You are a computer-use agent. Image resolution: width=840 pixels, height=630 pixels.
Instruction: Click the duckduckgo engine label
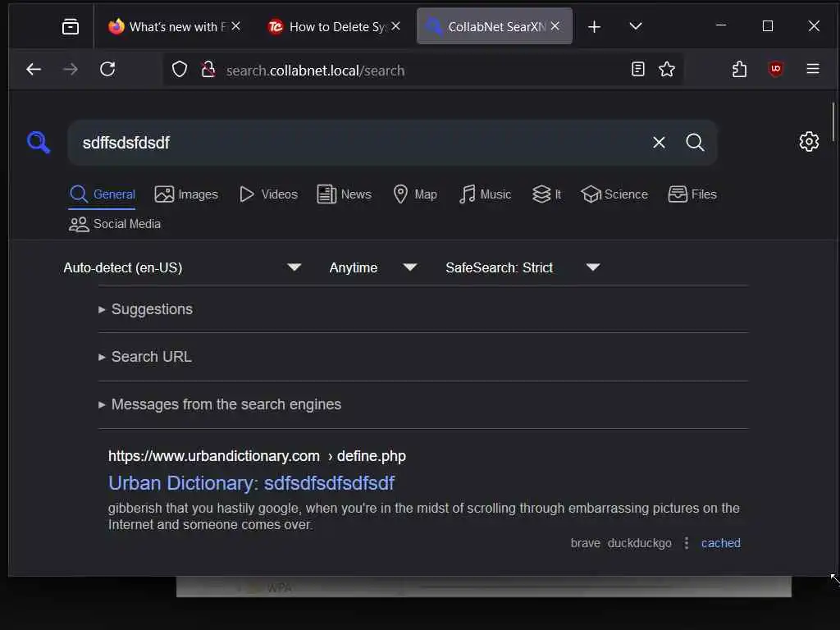tap(639, 543)
